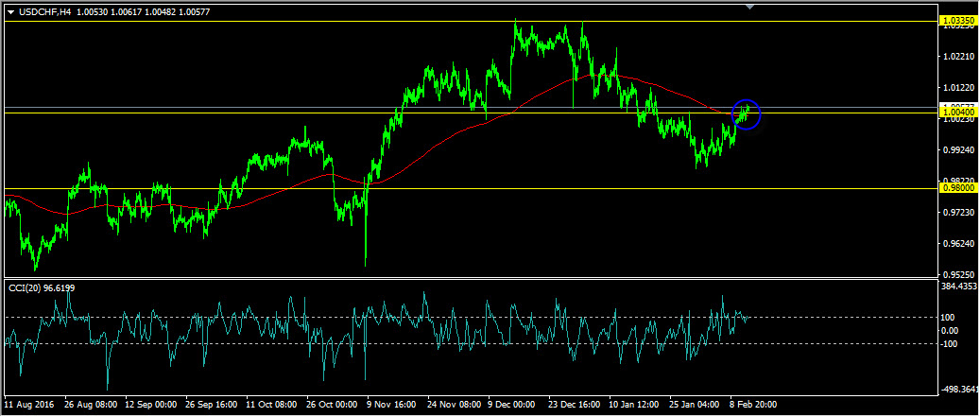Click the 24 Nov 08:00 time label
Image resolution: width=980 pixels, height=417 pixels.
click(x=453, y=405)
